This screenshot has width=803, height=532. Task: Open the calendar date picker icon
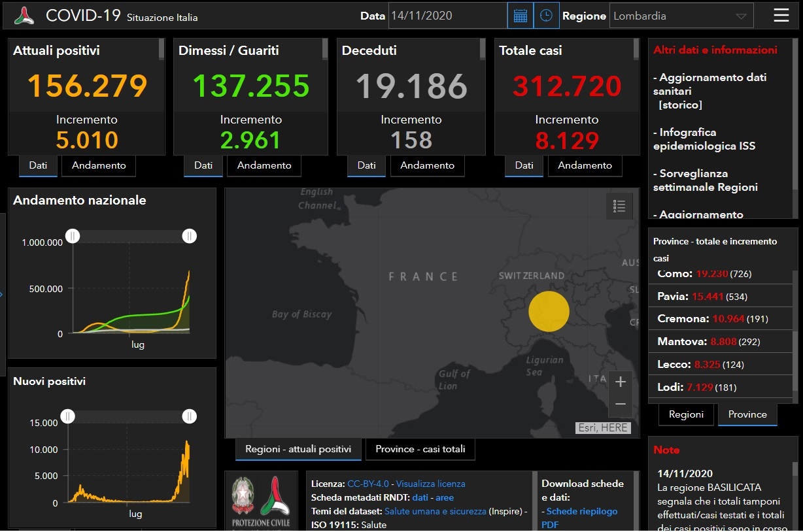click(x=520, y=16)
